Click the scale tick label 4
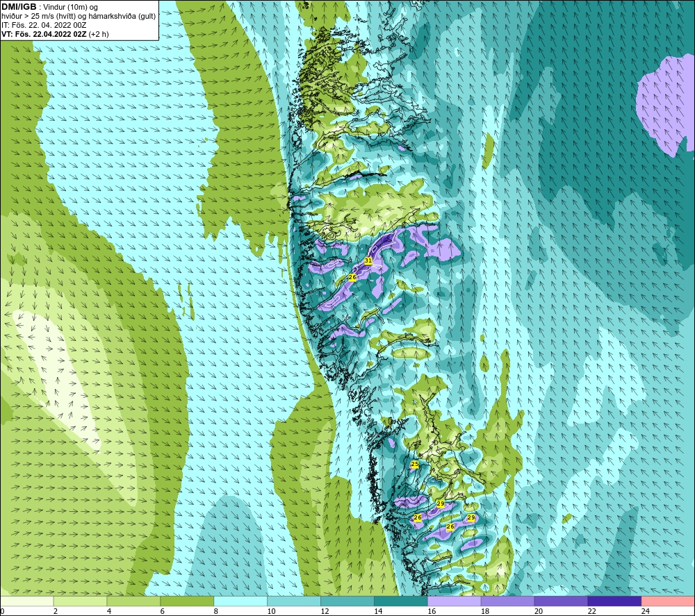The image size is (695, 616). coord(108,611)
